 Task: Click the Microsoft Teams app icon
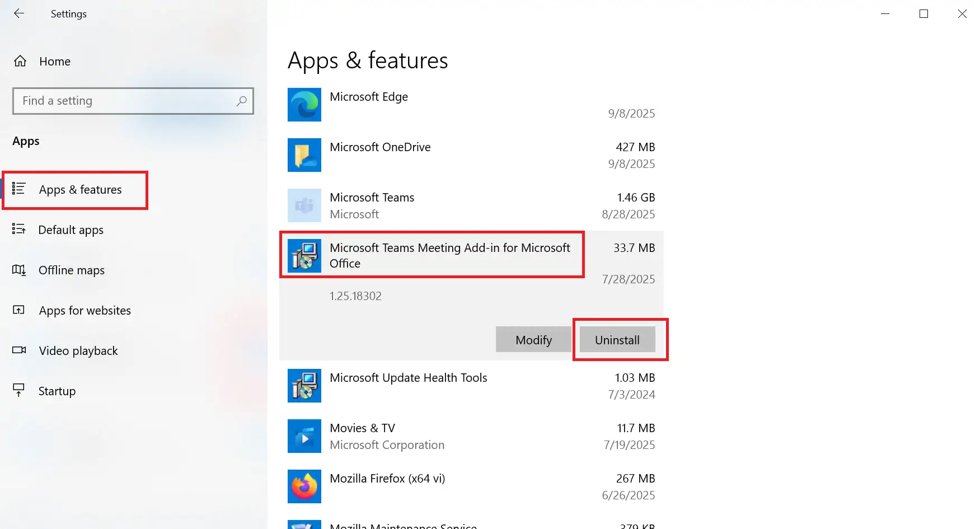click(304, 205)
